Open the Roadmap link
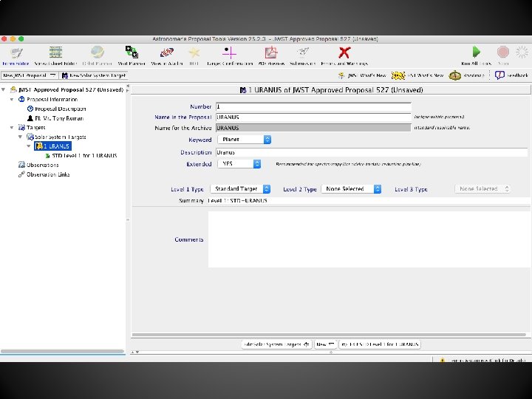 coord(466,75)
